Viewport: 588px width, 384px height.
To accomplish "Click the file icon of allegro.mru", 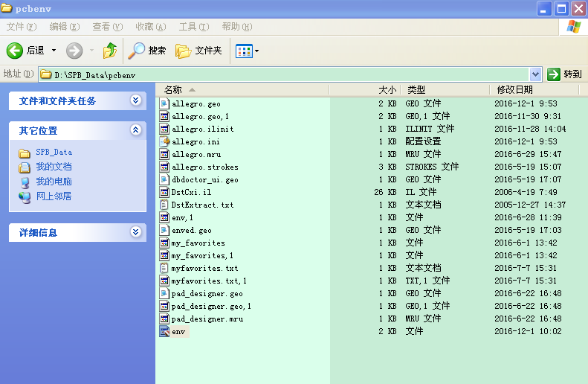I will click(x=164, y=154).
